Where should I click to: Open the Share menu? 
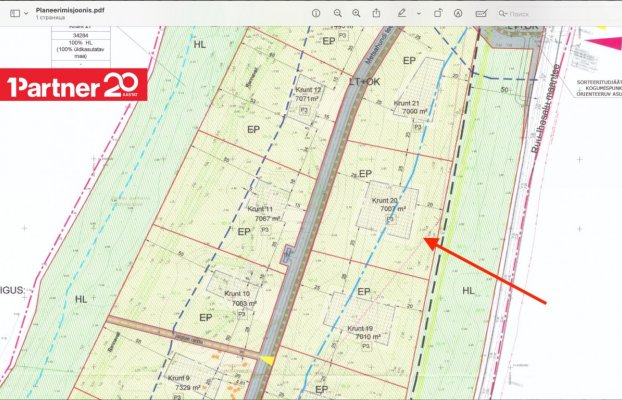coord(377,14)
